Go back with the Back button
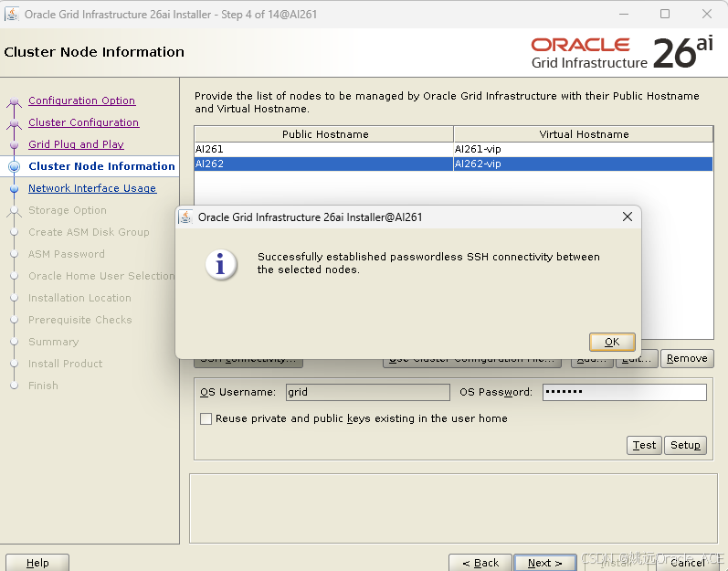The height and width of the screenshot is (571, 728). tap(480, 563)
